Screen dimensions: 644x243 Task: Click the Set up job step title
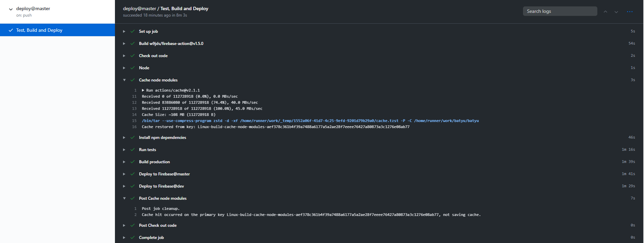pos(148,31)
